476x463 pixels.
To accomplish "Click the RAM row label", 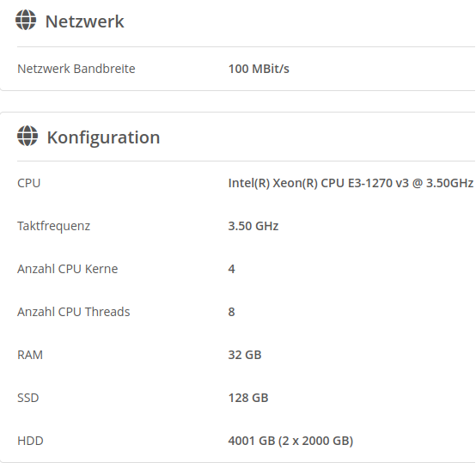I will point(30,355).
